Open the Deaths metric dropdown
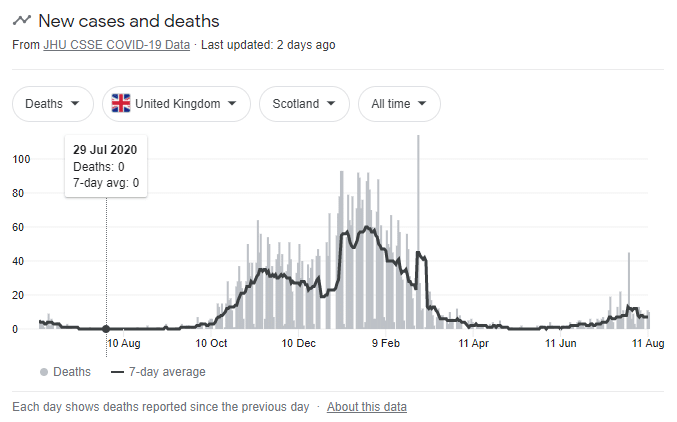Image resolution: width=677 pixels, height=422 pixels. (x=53, y=104)
